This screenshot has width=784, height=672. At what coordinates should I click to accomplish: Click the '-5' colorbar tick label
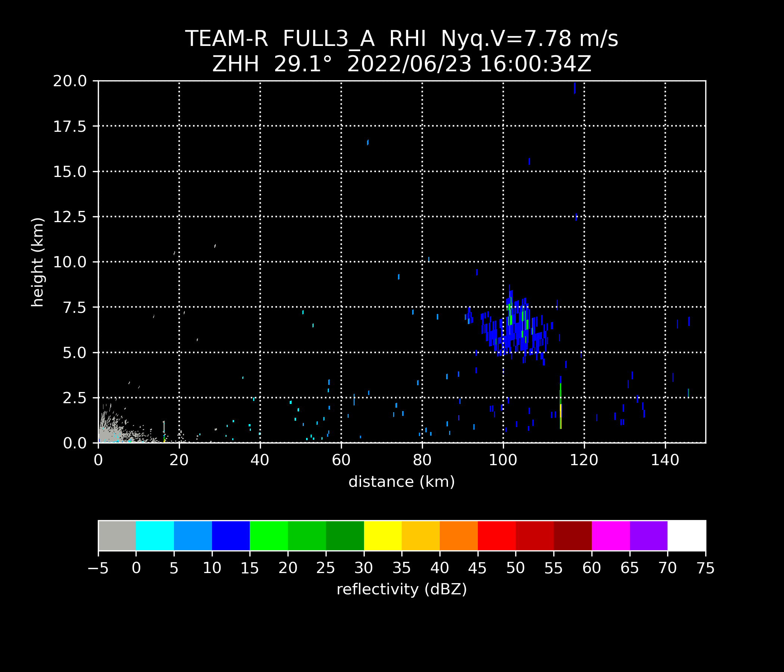coord(98,568)
